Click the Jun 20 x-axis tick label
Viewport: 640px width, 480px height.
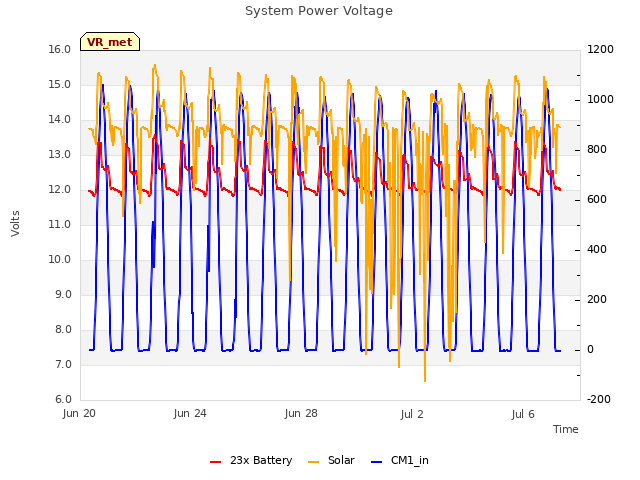(x=79, y=413)
